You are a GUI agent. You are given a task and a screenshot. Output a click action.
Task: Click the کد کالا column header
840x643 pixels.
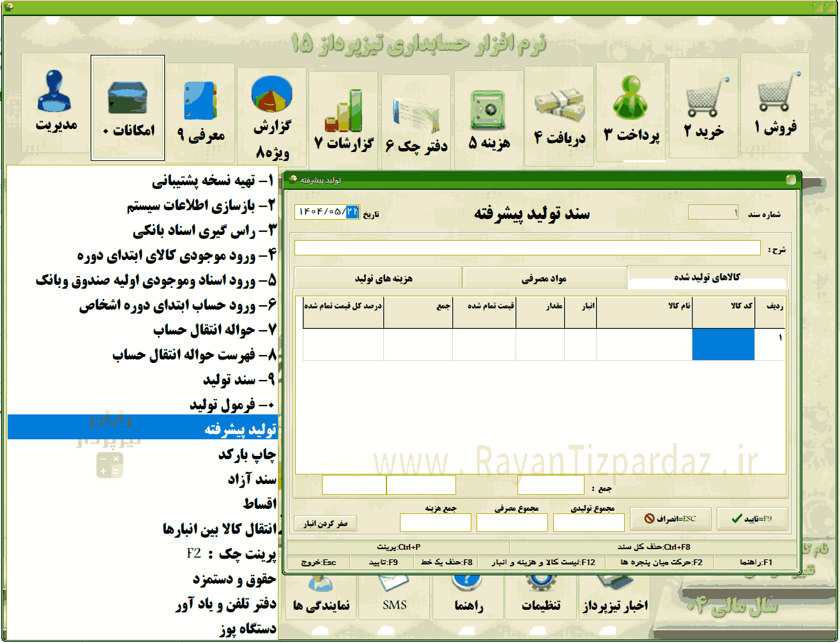[x=724, y=312]
